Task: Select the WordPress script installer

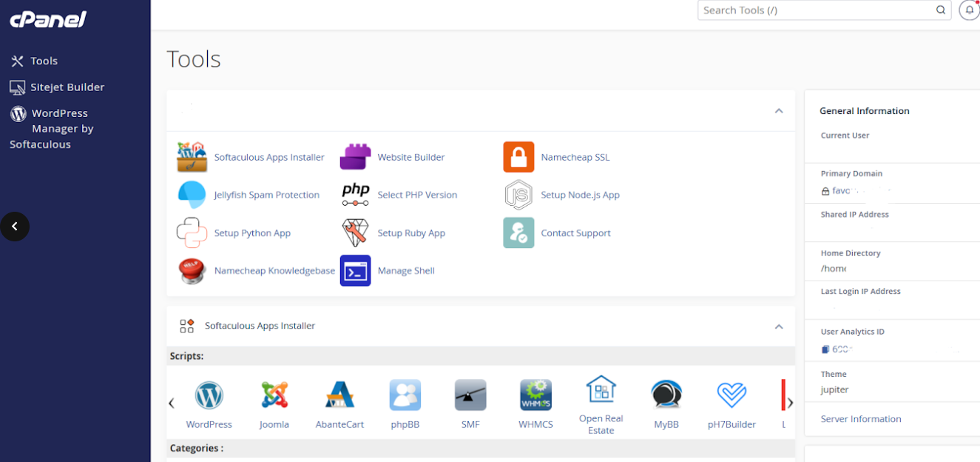Action: [x=209, y=402]
